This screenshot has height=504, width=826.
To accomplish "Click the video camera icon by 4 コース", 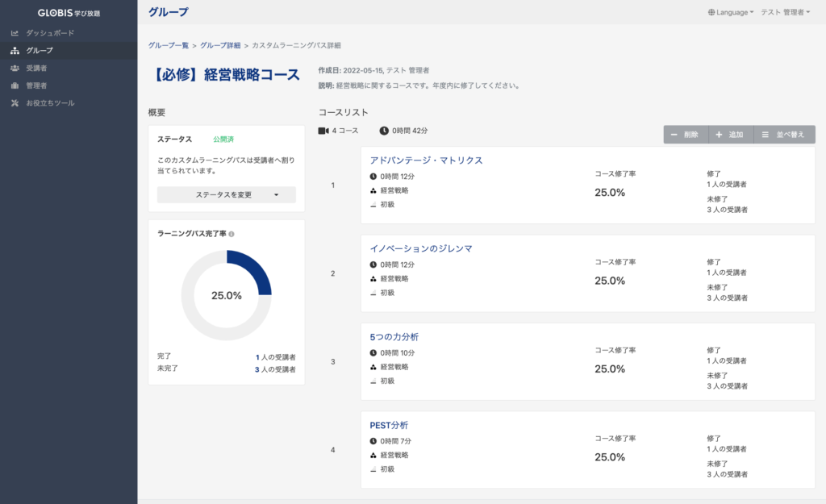I will pos(323,131).
